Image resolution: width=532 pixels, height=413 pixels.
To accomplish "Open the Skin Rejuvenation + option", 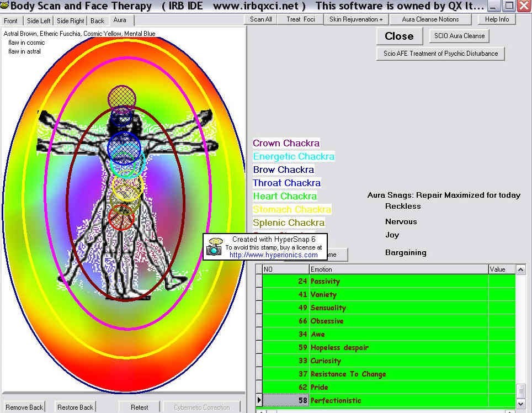I will (356, 19).
